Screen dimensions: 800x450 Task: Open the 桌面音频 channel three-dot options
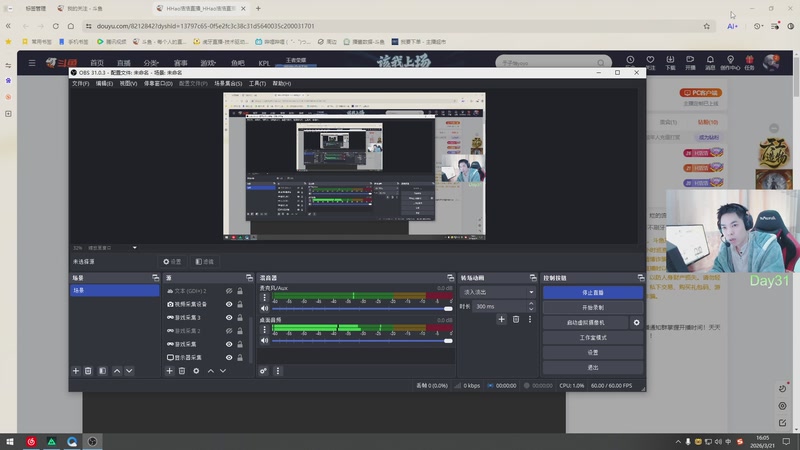(264, 330)
